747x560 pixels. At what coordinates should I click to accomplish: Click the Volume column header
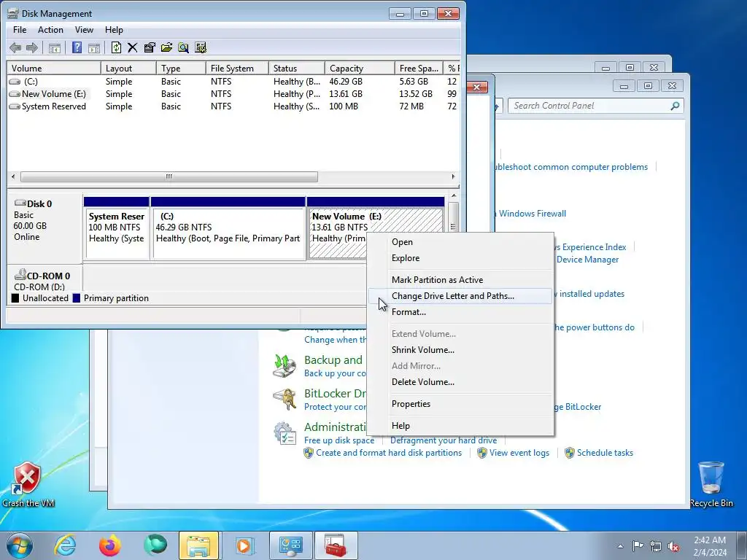point(54,68)
